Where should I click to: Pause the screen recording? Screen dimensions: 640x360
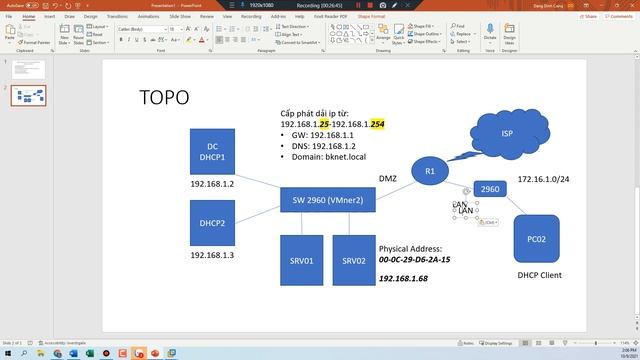pos(358,5)
